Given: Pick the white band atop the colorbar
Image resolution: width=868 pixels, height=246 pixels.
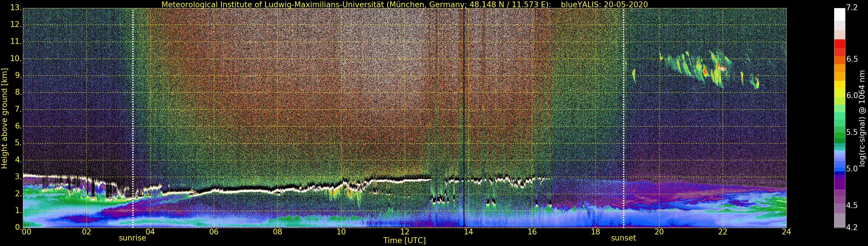Looking at the screenshot, I should point(839,14).
